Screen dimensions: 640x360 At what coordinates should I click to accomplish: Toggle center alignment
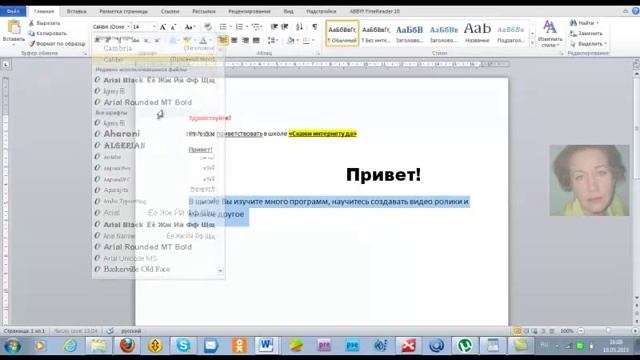point(234,40)
